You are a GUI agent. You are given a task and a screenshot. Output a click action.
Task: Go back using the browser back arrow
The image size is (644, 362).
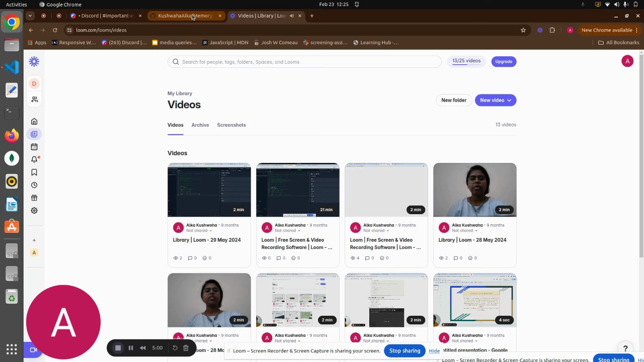point(31,30)
